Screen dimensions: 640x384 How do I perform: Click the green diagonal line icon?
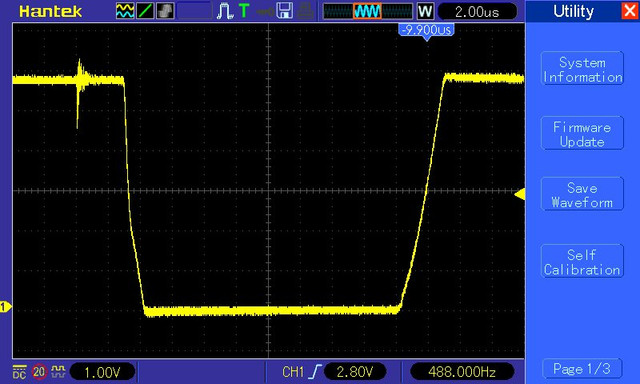(145, 11)
